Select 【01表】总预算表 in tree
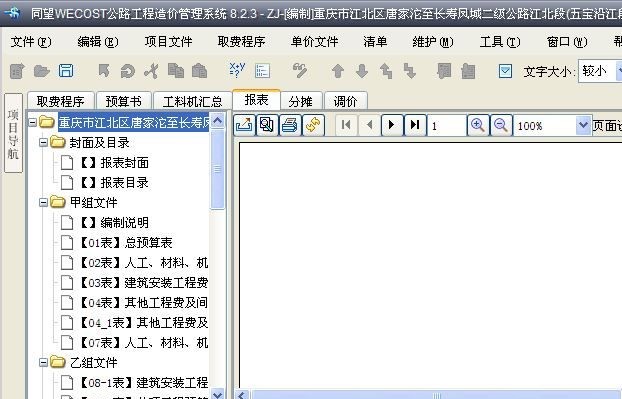 pos(126,242)
